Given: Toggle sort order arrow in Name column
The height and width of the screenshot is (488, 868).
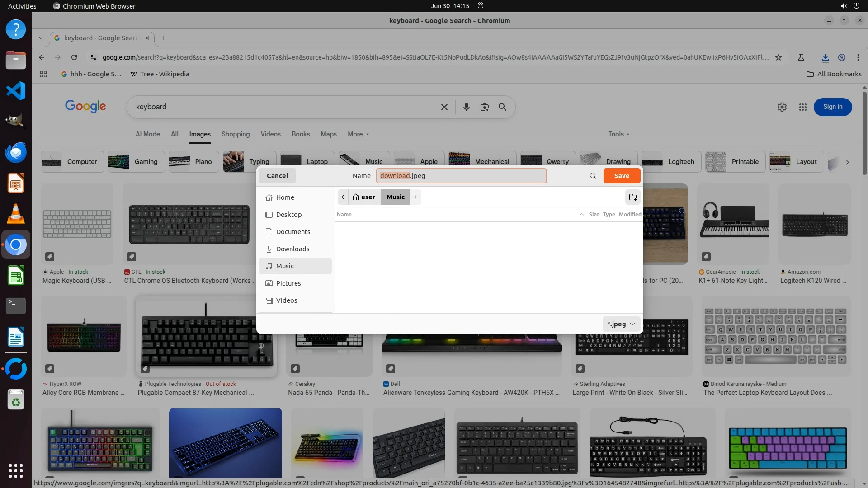Looking at the screenshot, I should 581,215.
